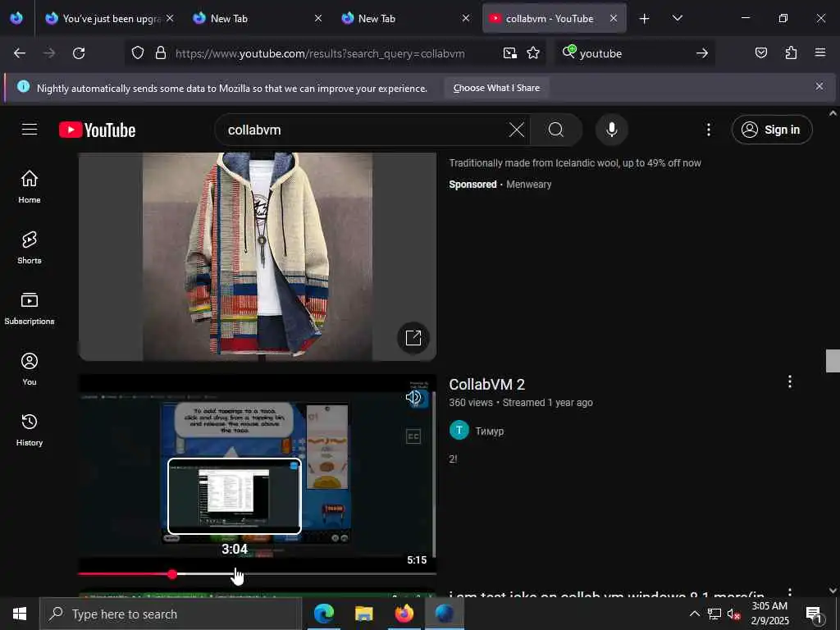Show site security padlock info
840x630 pixels.
160,53
